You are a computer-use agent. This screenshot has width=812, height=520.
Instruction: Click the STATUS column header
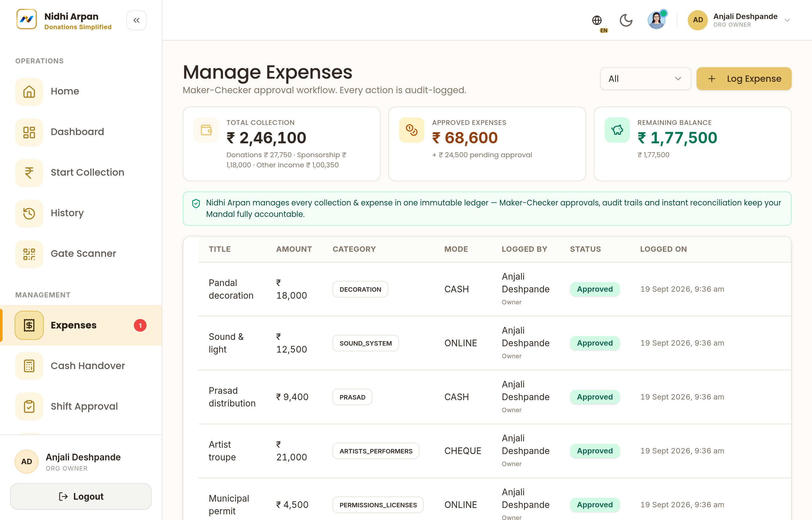(585, 249)
